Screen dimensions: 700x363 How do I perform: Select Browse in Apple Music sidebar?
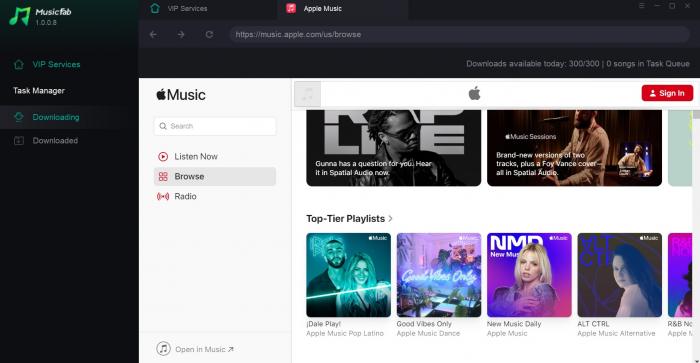pyautogui.click(x=215, y=176)
